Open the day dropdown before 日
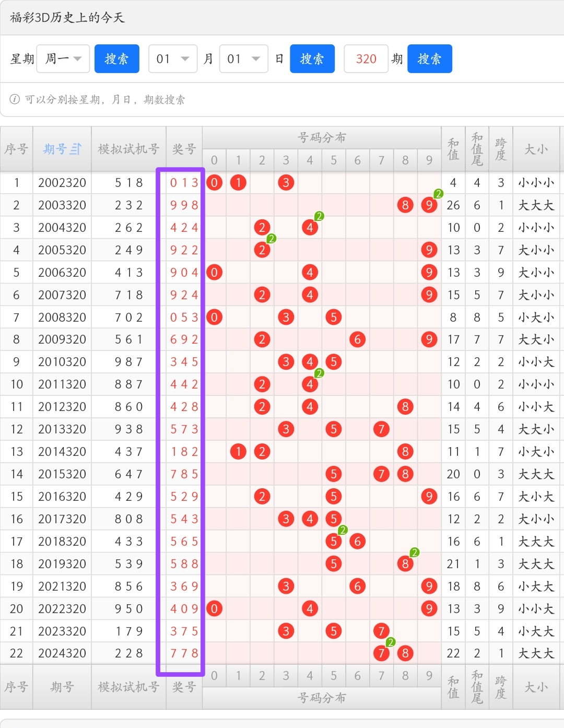The image size is (564, 728). [x=243, y=59]
